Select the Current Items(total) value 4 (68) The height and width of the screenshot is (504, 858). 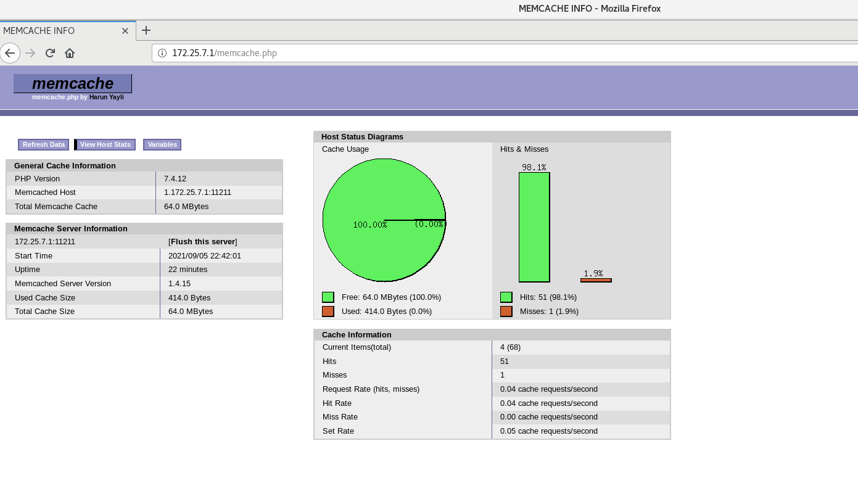(x=510, y=347)
